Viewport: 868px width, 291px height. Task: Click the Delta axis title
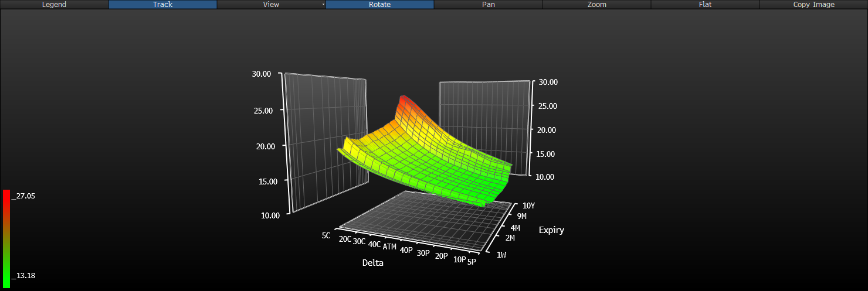click(x=373, y=263)
